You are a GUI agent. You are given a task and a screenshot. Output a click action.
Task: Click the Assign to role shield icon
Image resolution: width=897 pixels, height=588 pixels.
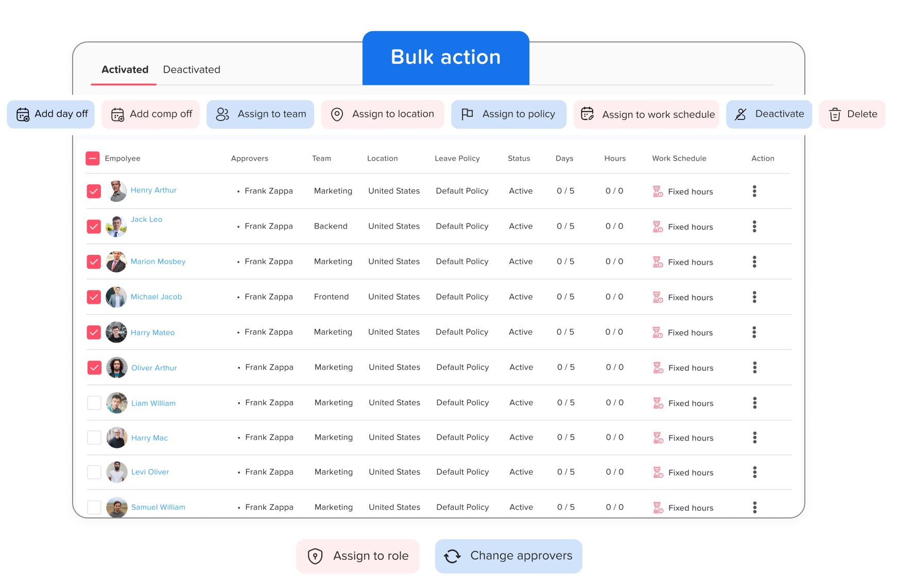(315, 556)
